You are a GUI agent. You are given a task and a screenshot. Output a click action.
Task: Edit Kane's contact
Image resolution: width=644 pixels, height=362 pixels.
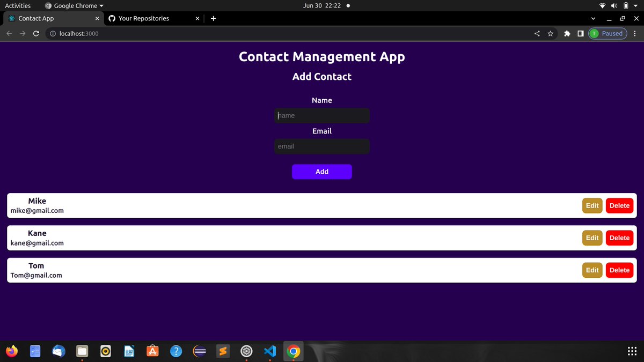[x=592, y=238]
